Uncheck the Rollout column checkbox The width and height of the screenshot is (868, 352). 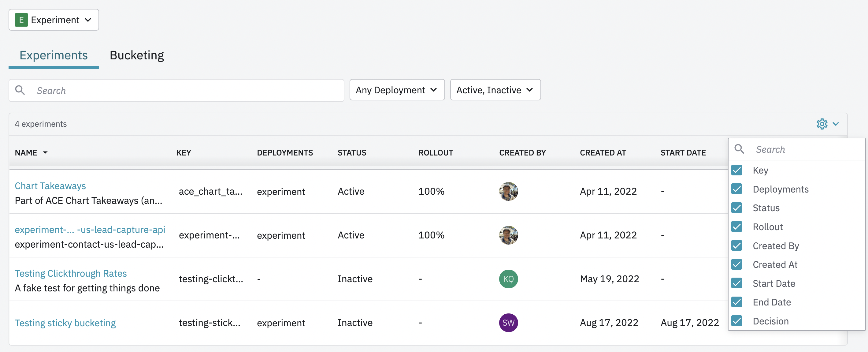736,227
